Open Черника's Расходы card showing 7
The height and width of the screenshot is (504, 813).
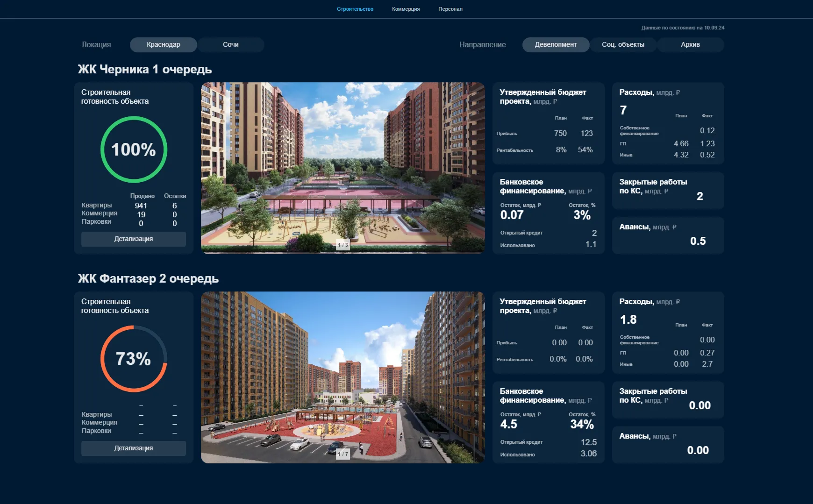coord(668,123)
